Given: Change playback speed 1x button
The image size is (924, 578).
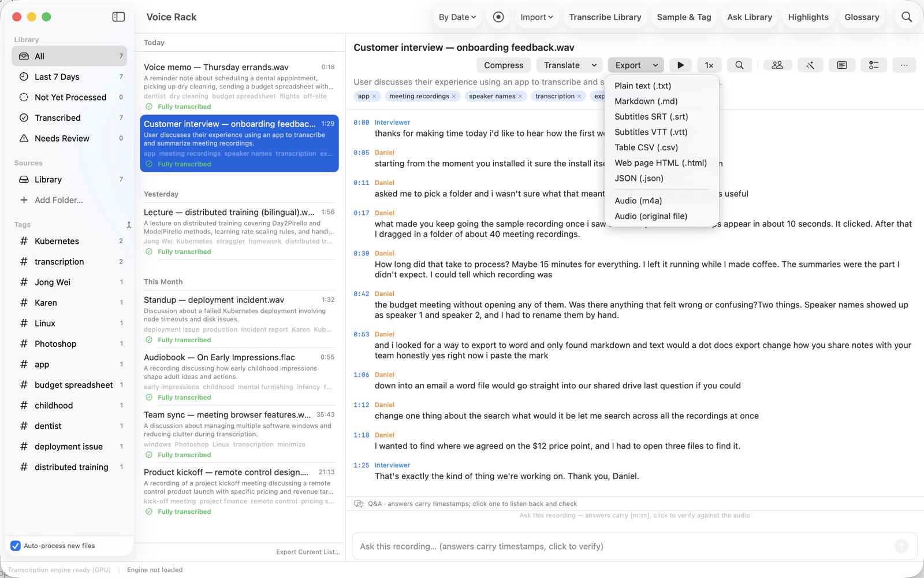Looking at the screenshot, I should 709,65.
